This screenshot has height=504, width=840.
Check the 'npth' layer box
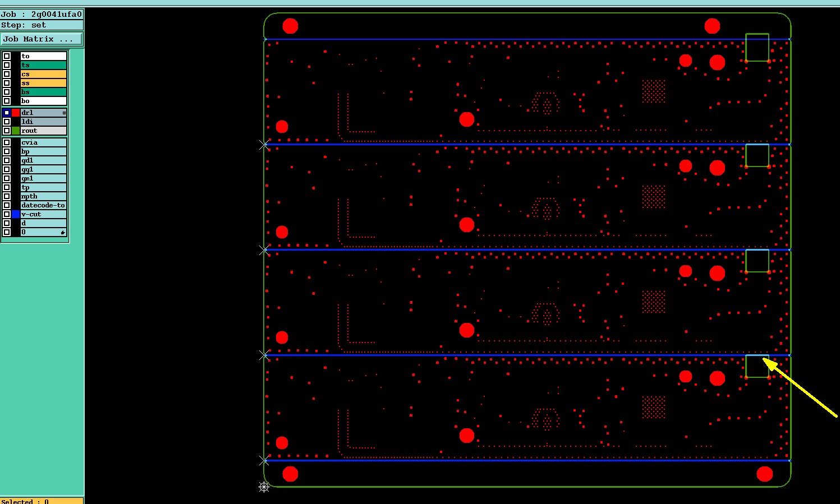pos(7,196)
